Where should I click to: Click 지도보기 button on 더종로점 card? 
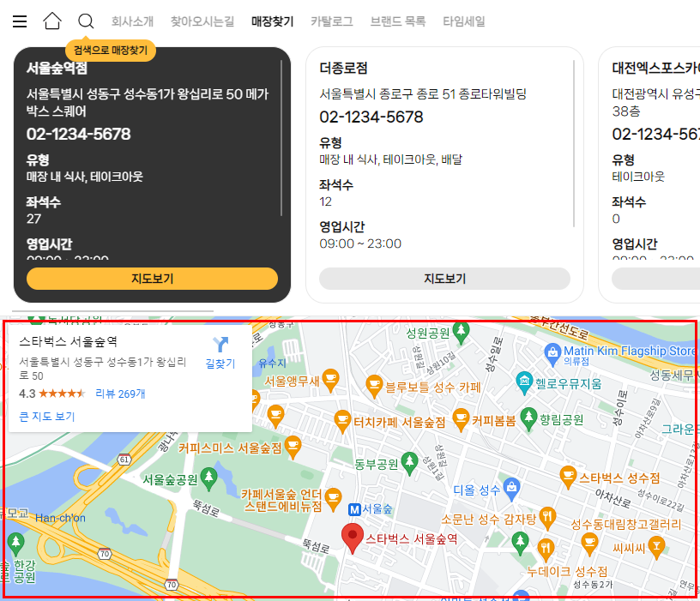click(444, 279)
